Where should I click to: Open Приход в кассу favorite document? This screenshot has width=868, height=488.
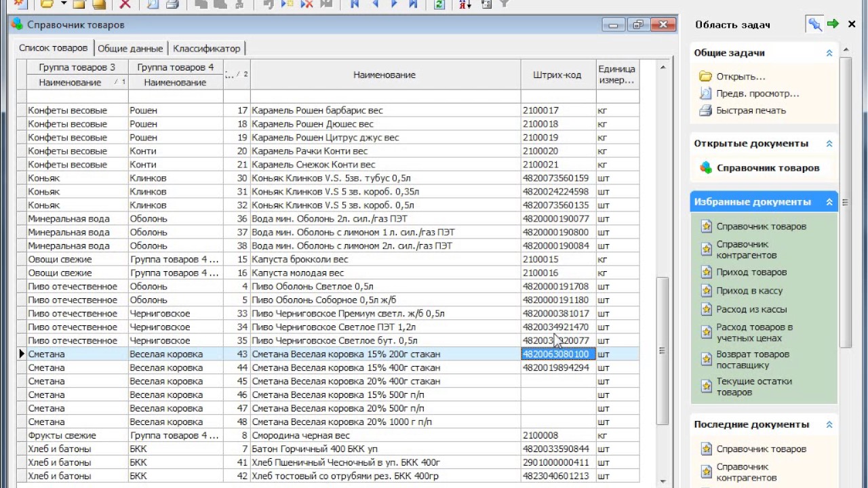click(x=749, y=291)
